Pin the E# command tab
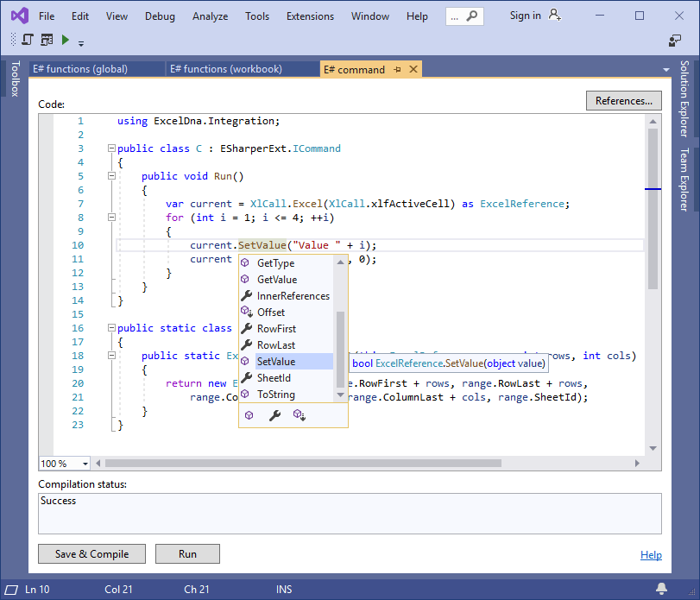This screenshot has width=700, height=600. pos(398,69)
